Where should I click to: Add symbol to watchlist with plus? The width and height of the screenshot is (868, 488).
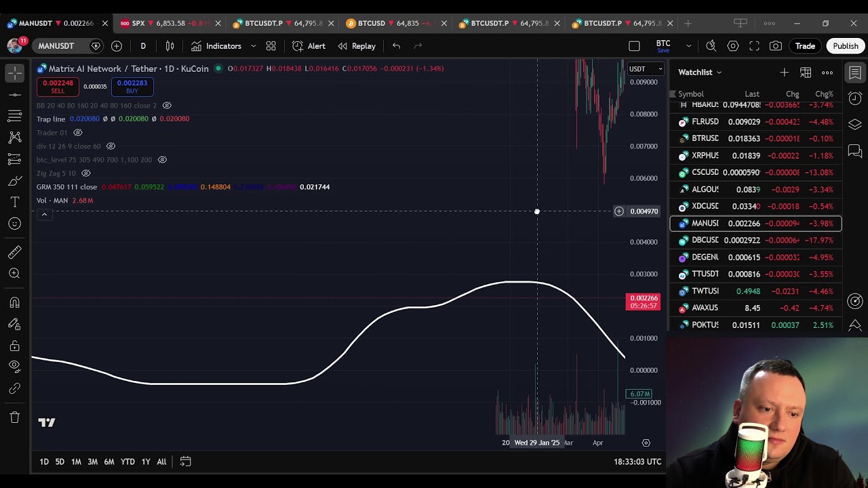(x=784, y=73)
